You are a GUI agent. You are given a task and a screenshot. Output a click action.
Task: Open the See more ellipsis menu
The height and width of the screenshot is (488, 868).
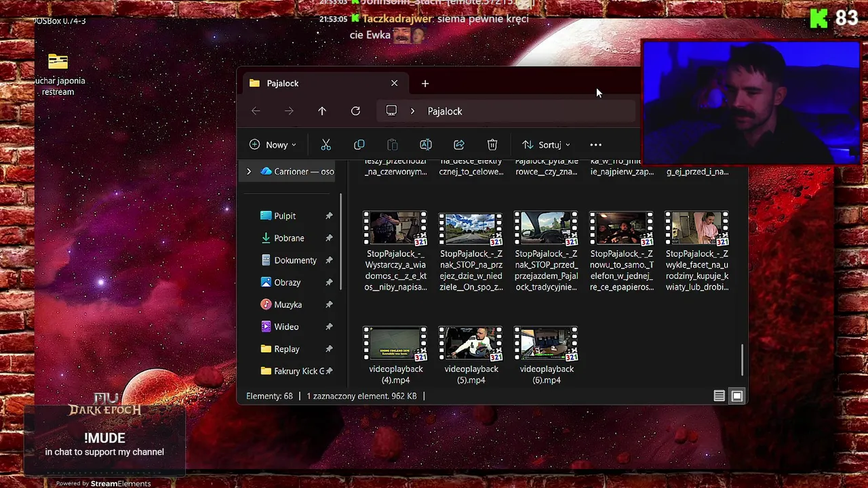[595, 144]
